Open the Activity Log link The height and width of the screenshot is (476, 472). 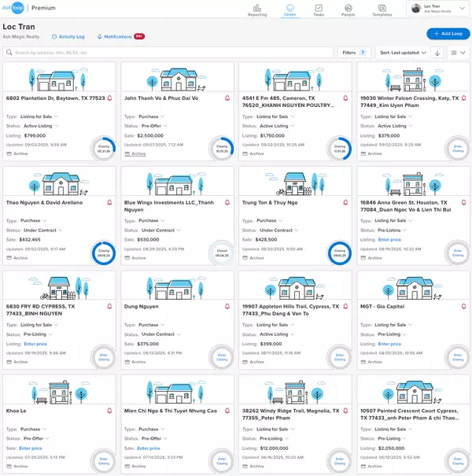(68, 36)
